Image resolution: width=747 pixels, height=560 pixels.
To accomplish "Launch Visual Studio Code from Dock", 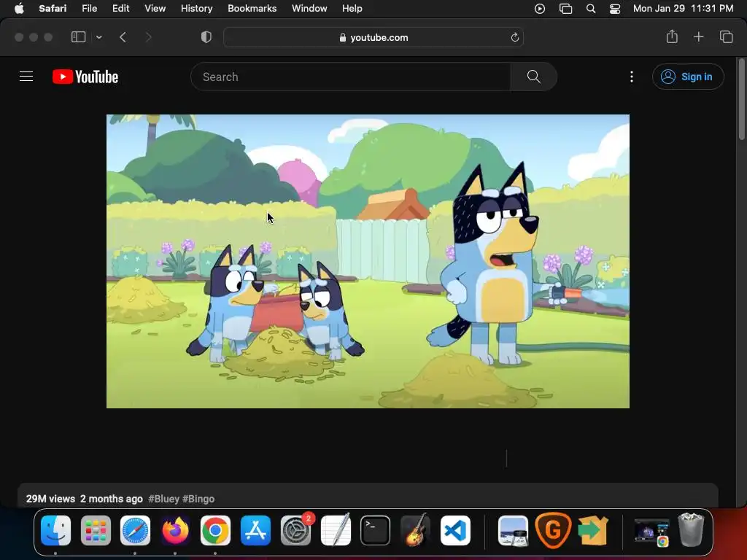I will 455,530.
